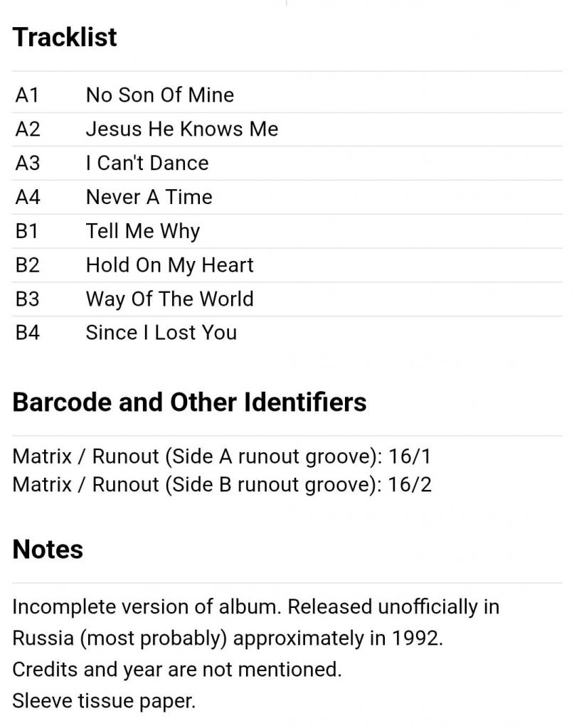The image size is (574, 728).
Task: Click the Notes heading
Action: (x=48, y=549)
